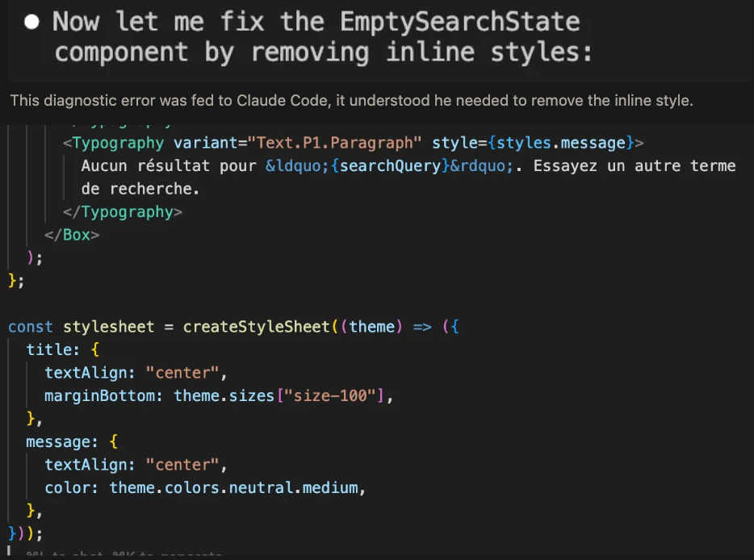The width and height of the screenshot is (754, 560).
Task: Click the white bullet dot before "Now"
Action: (31, 23)
